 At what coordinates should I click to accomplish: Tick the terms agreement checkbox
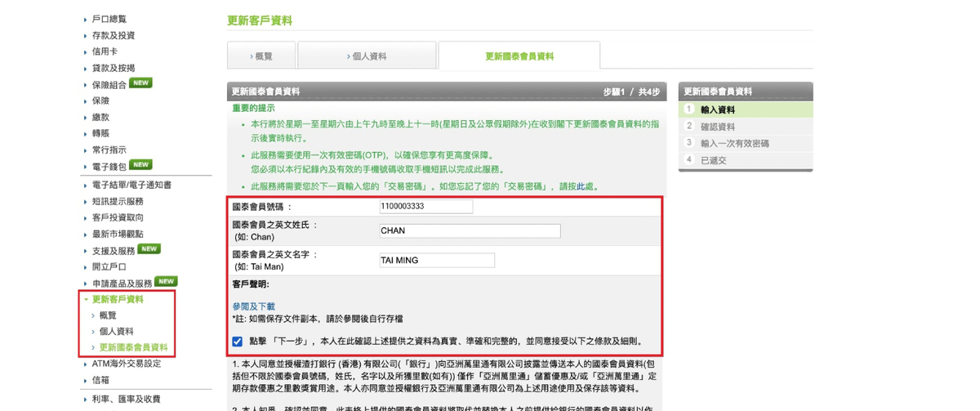tap(237, 342)
